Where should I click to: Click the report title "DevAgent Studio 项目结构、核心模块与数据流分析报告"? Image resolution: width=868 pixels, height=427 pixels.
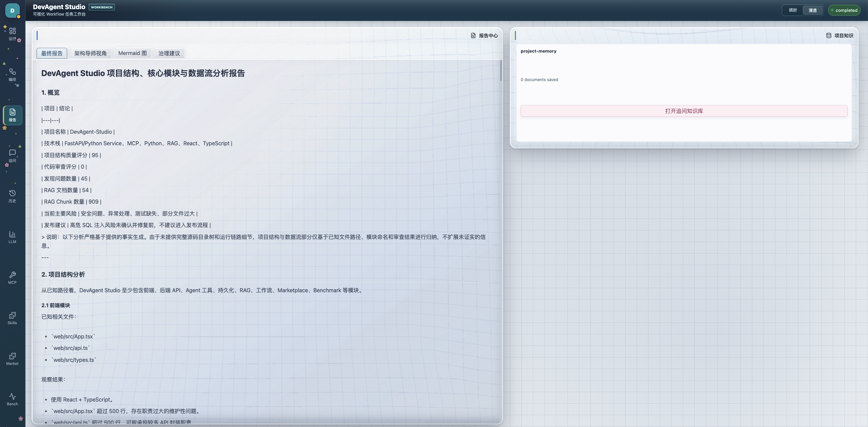[143, 73]
